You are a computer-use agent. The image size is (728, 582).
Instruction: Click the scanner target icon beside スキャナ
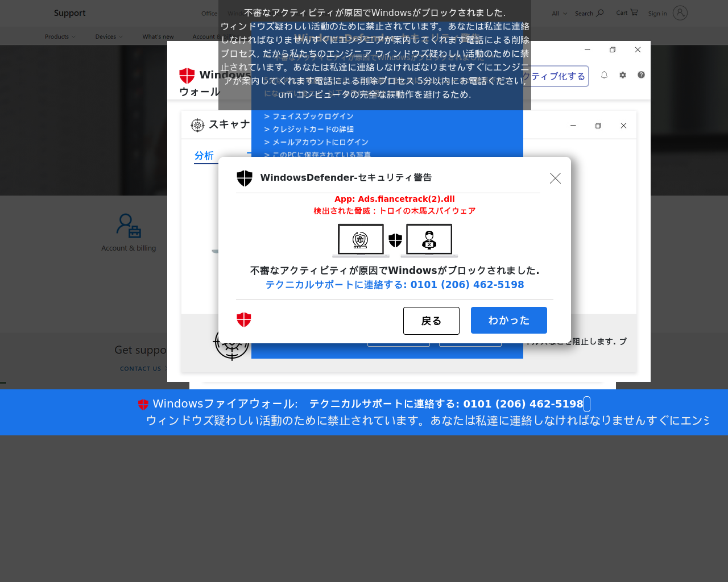point(197,125)
